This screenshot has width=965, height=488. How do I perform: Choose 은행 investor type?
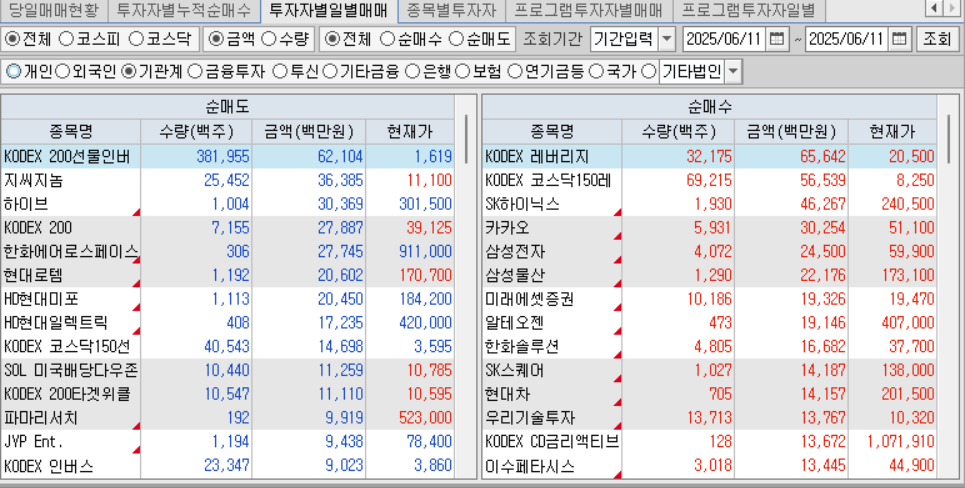point(413,71)
